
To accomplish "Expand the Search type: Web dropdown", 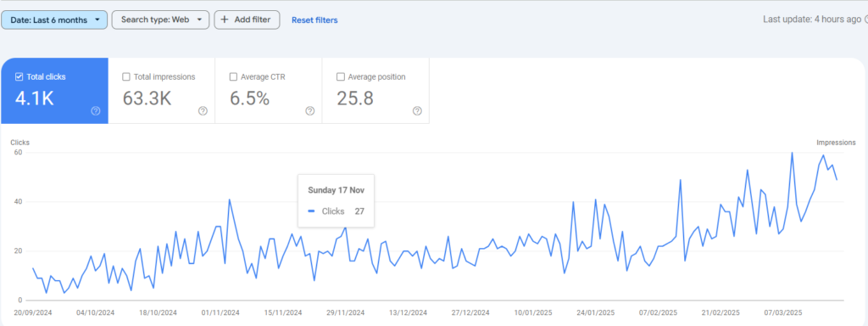I will (160, 20).
